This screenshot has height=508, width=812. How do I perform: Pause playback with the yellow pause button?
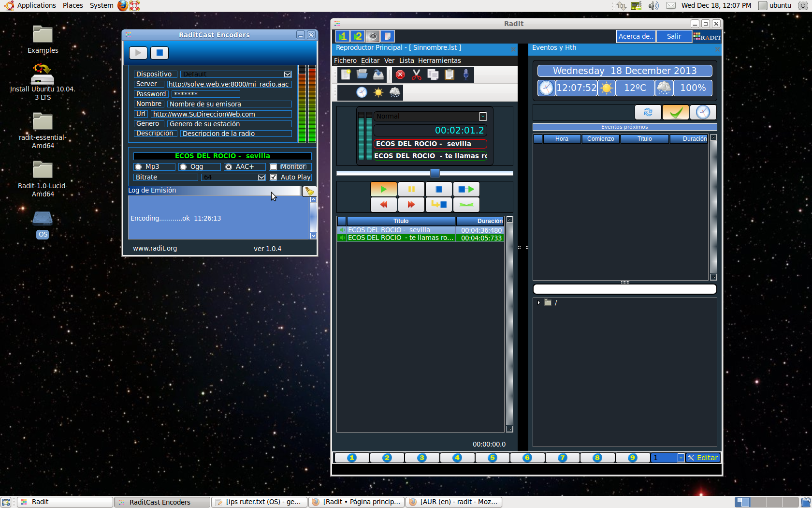point(411,189)
